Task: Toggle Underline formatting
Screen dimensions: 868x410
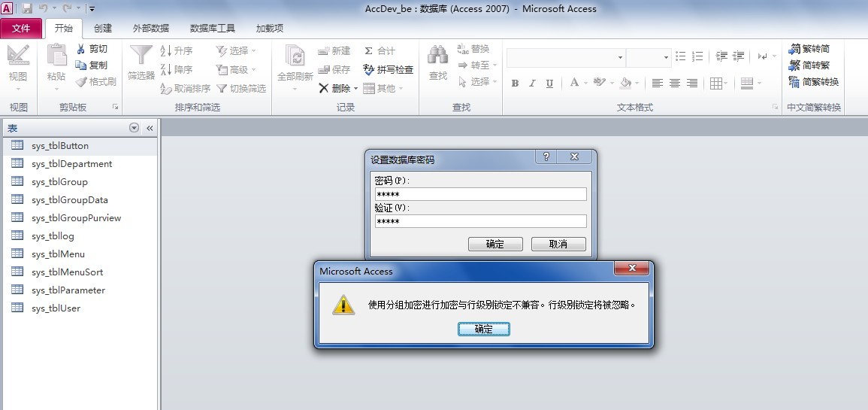Action: [549, 83]
